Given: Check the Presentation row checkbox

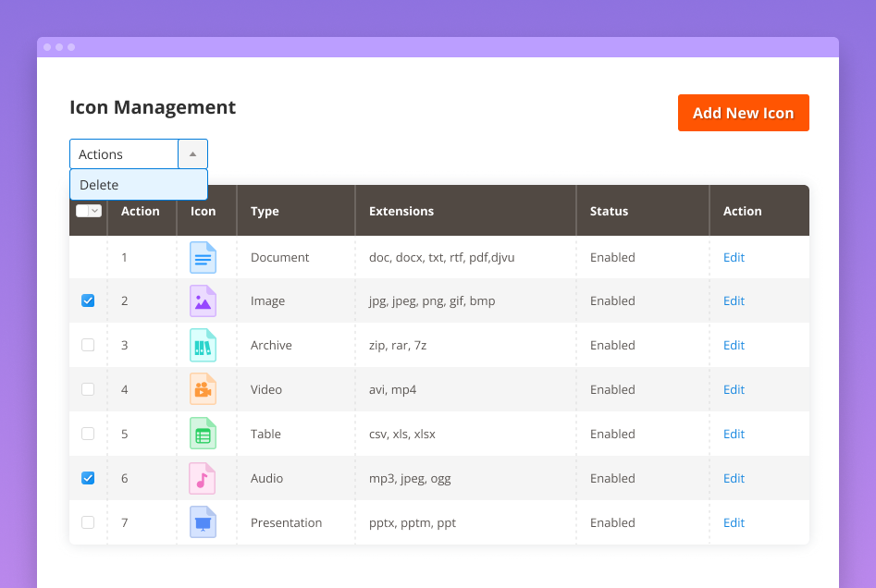Looking at the screenshot, I should [x=88, y=522].
